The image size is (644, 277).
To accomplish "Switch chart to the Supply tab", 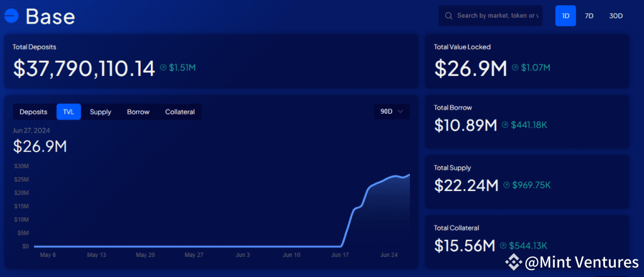I will tap(101, 112).
